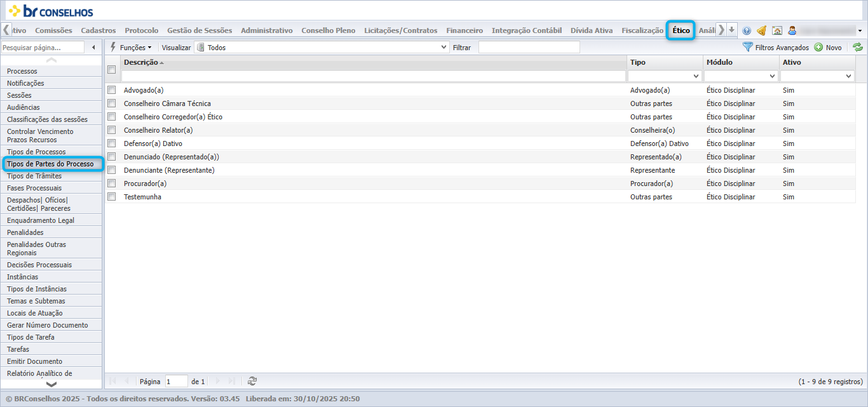
Task: Check the Advogado(a) row checkbox
Action: pos(112,90)
